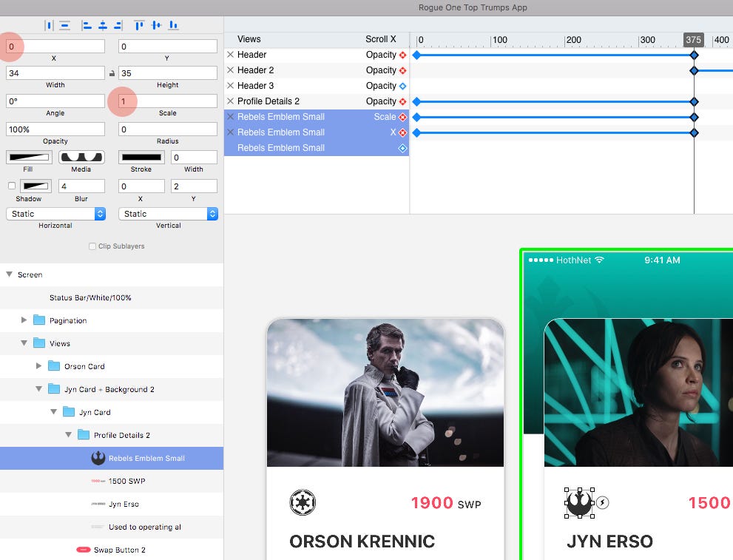Collapse the Profile Details 2 folder
Image resolution: width=733 pixels, height=560 pixels.
click(x=69, y=435)
